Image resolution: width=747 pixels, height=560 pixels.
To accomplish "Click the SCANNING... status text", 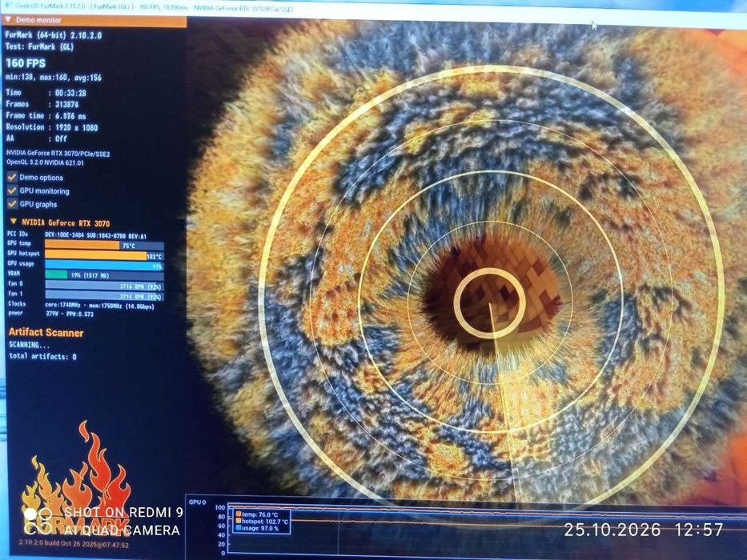I will (29, 344).
